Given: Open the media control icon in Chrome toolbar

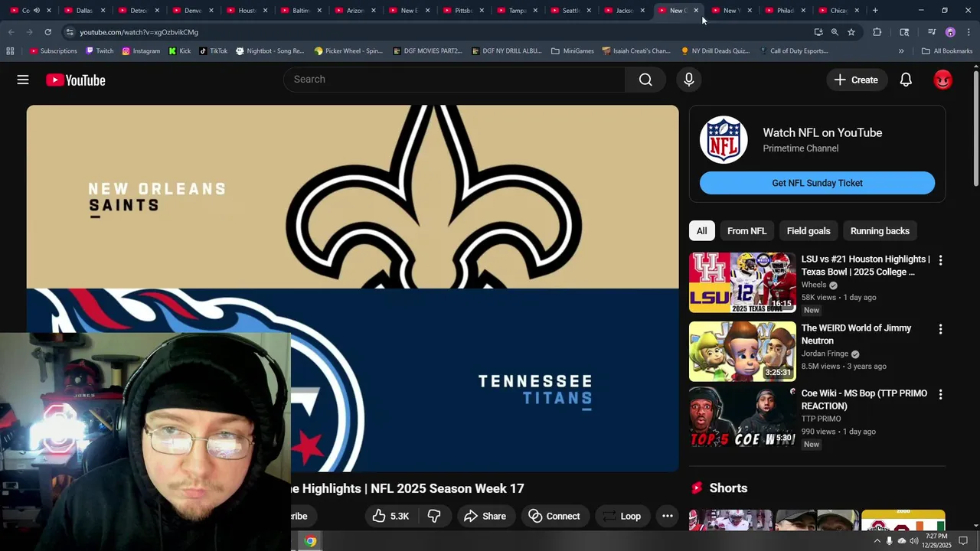Looking at the screenshot, I should coord(932,32).
